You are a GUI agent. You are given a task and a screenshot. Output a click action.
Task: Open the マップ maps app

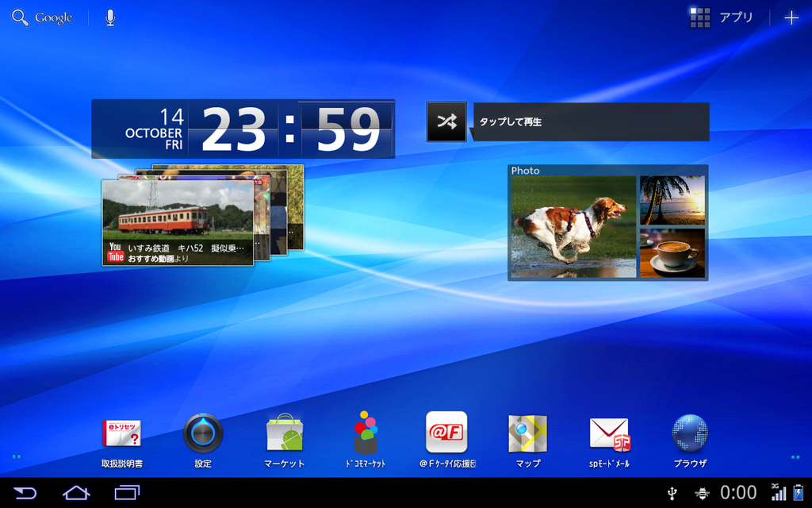click(x=527, y=440)
